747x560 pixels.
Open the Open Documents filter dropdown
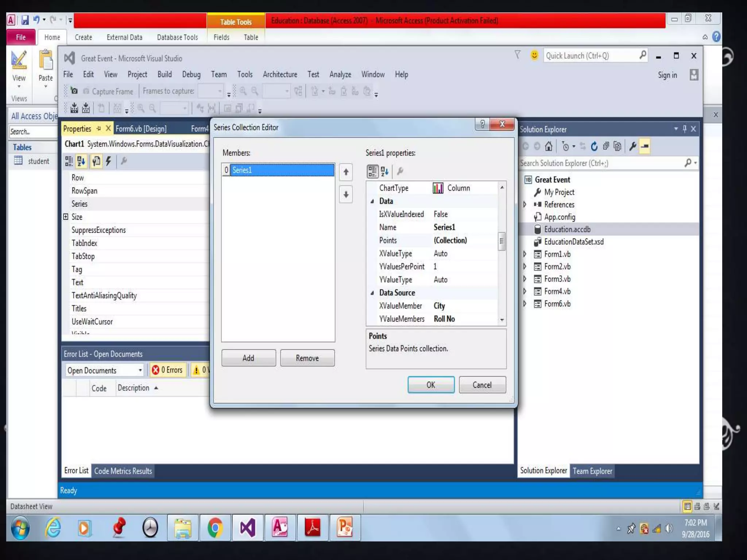pyautogui.click(x=140, y=370)
